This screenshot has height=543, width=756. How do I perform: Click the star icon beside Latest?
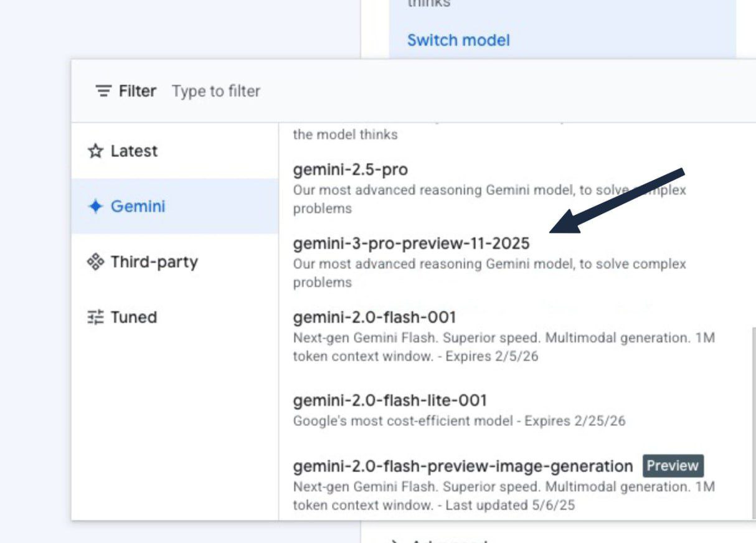(x=95, y=151)
